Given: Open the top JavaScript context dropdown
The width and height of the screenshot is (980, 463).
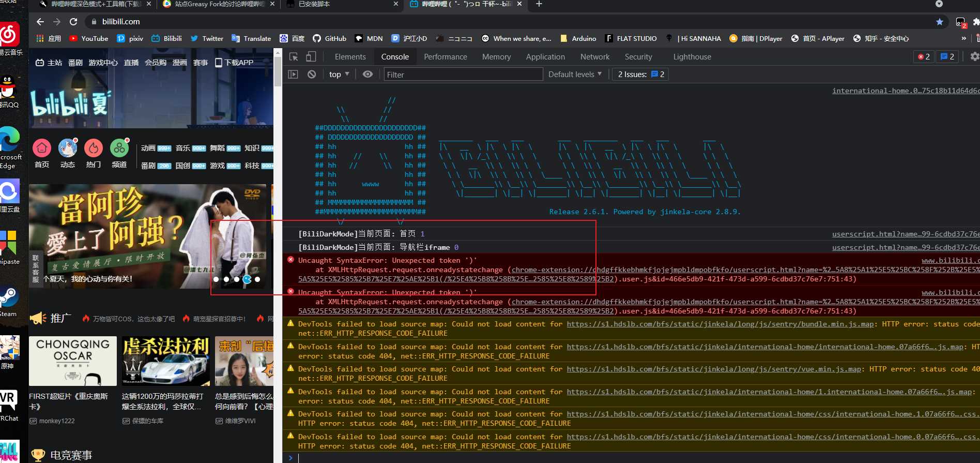Looking at the screenshot, I should coord(339,74).
